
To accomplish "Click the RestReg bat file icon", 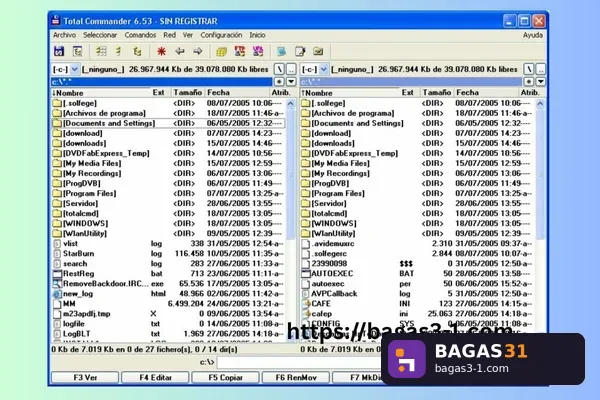I will click(57, 274).
